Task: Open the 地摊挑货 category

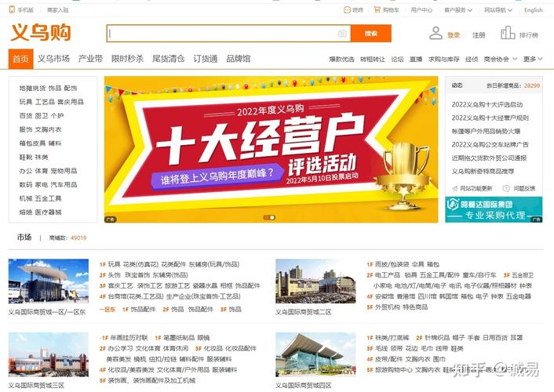Action: coord(32,88)
